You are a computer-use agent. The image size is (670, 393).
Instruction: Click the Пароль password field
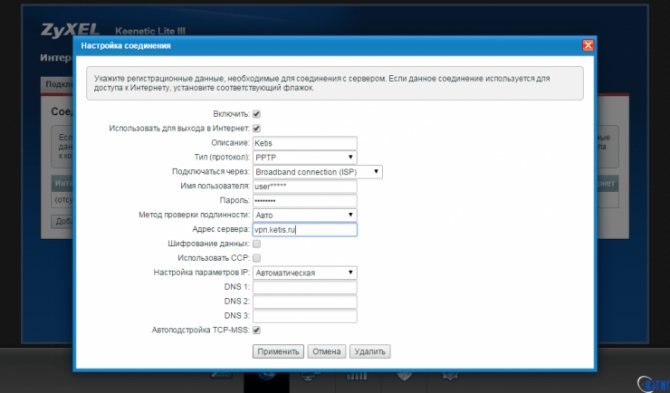305,201
